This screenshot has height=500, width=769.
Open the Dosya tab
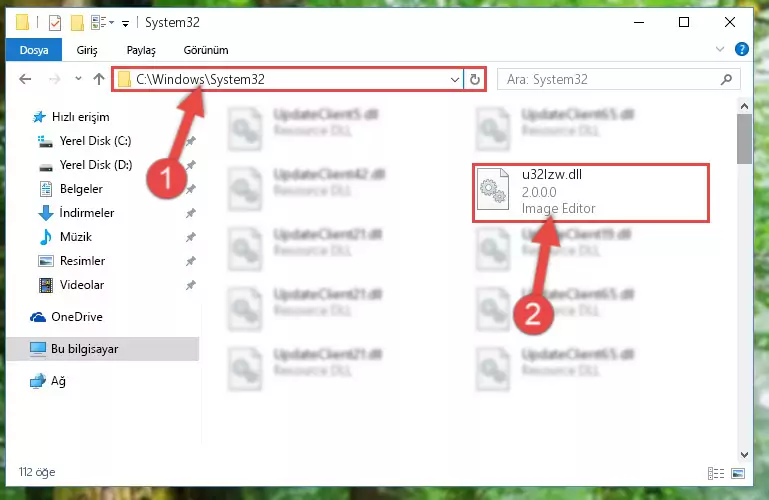coord(34,50)
